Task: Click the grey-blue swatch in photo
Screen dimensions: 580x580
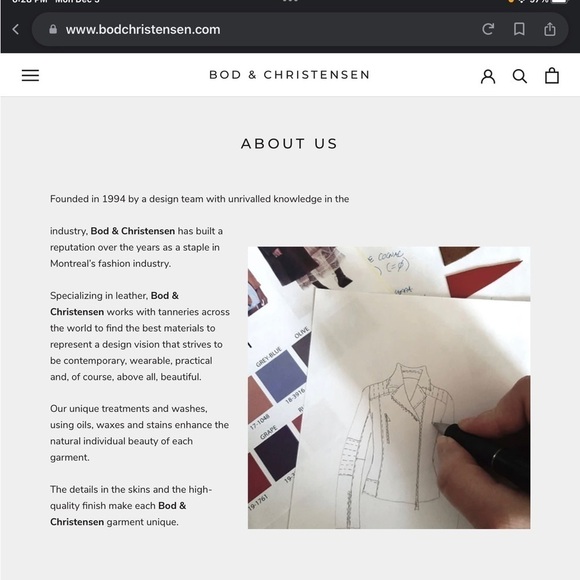Action: 281,375
